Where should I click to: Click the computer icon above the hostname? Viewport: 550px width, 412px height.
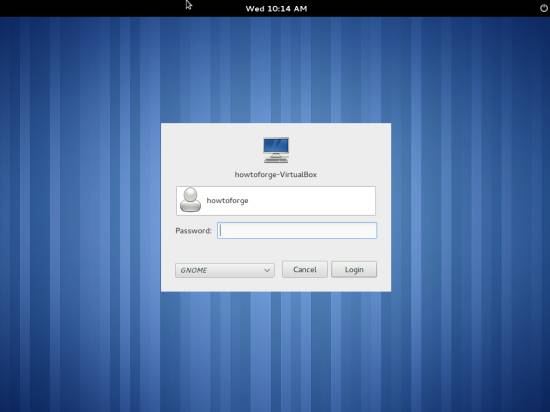pyautogui.click(x=276, y=150)
